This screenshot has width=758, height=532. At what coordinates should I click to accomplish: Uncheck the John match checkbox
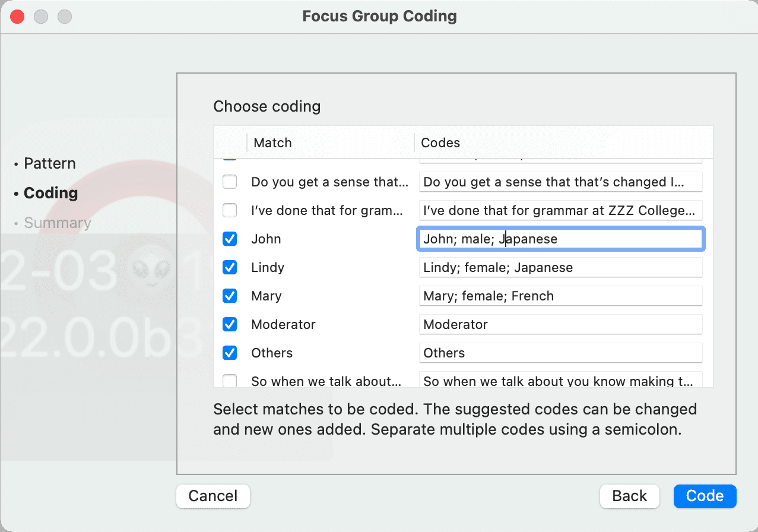(x=230, y=239)
